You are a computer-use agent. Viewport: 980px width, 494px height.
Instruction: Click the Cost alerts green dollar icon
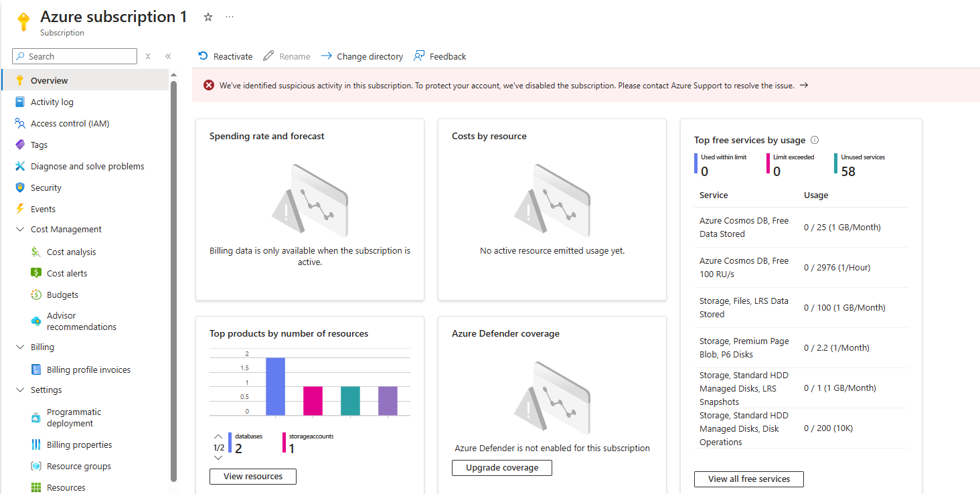(36, 273)
